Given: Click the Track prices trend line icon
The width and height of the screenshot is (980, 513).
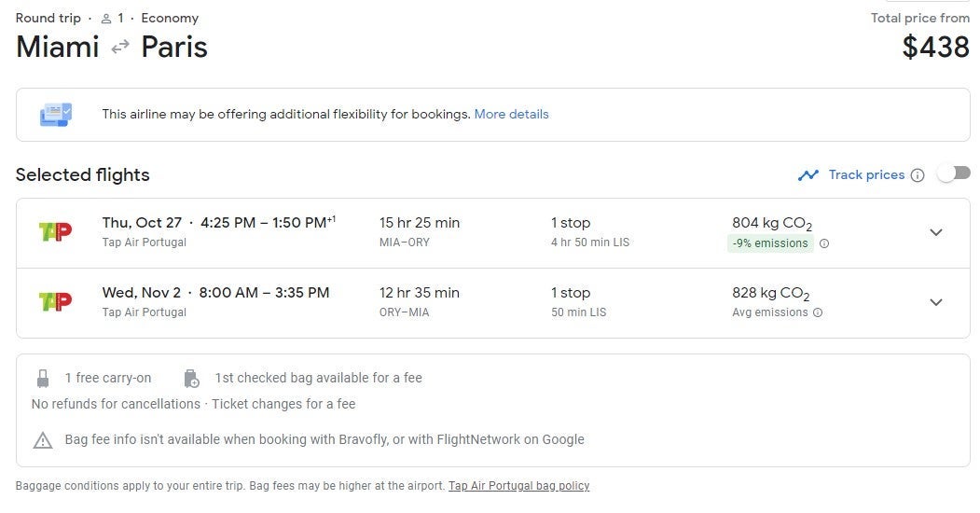Looking at the screenshot, I should click(x=807, y=175).
